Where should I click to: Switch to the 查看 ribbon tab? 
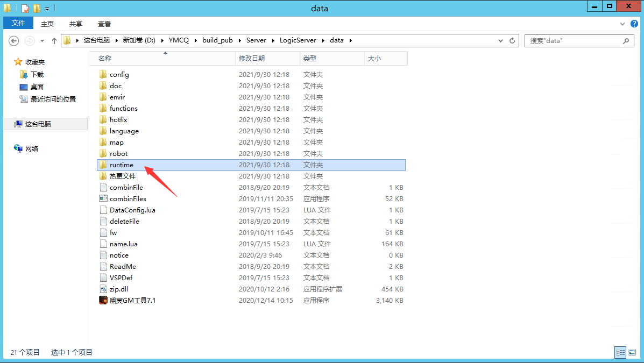(x=104, y=24)
